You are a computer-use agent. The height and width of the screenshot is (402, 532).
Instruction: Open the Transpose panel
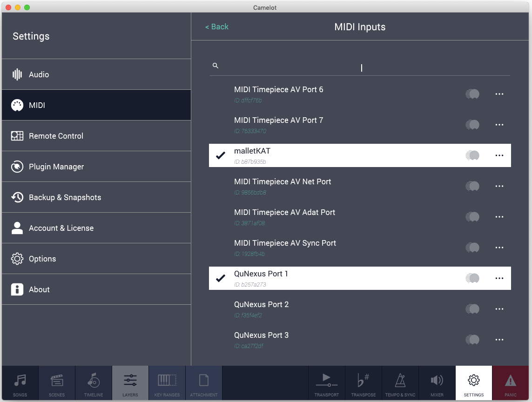click(363, 382)
